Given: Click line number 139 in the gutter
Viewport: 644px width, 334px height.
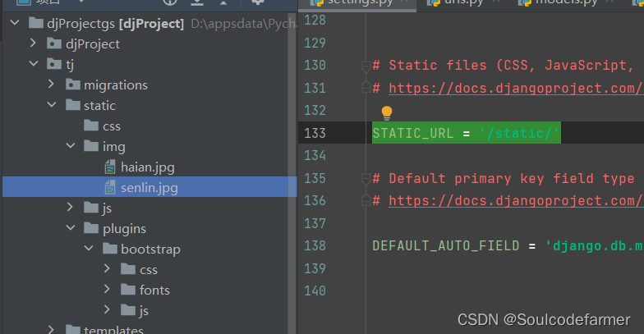Looking at the screenshot, I should click(x=315, y=268).
